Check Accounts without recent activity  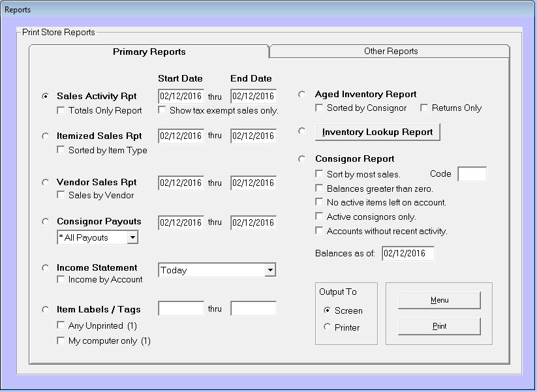[319, 230]
